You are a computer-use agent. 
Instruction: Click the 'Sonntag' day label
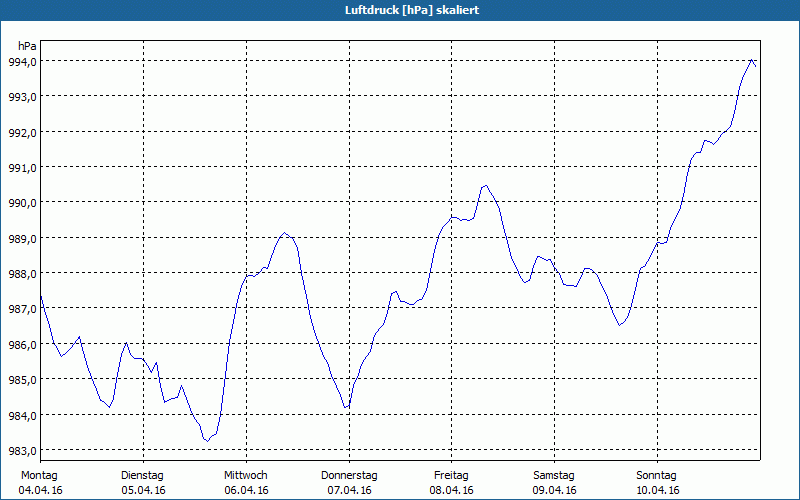point(656,476)
